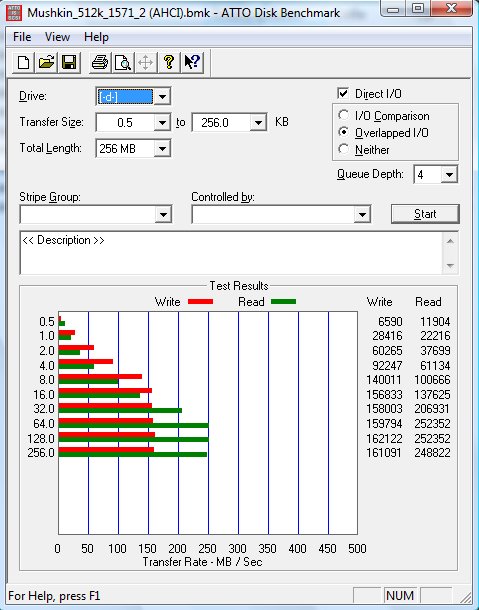Viewport: 479px width, 610px height.
Task: Open a benchmark file via folder icon
Action: (46, 62)
